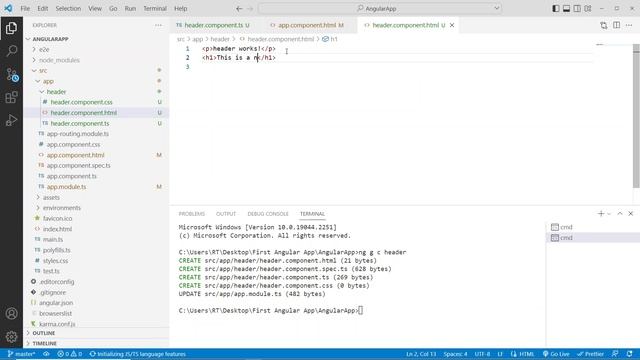Click the master branch status item
The image size is (640, 360).
(x=22, y=354)
